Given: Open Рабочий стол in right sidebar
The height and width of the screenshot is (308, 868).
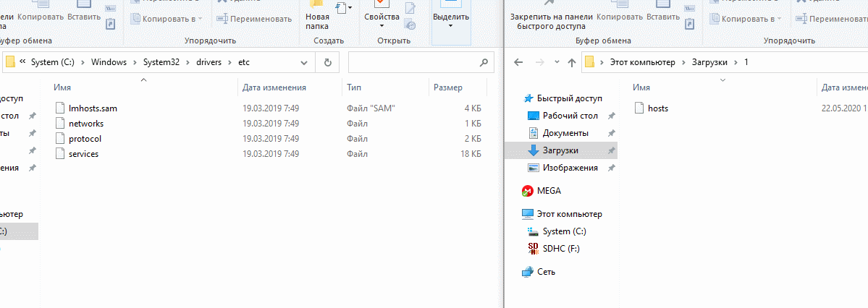Looking at the screenshot, I should click(570, 116).
